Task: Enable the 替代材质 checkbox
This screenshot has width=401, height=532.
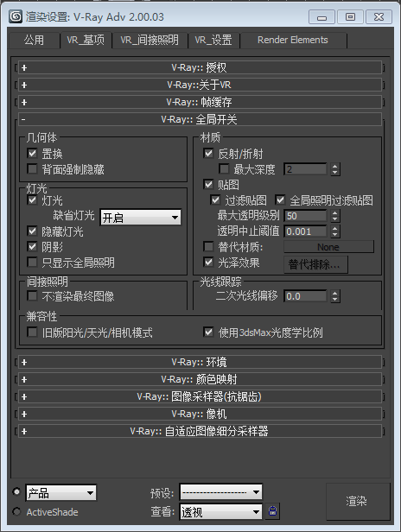Action: click(208, 246)
